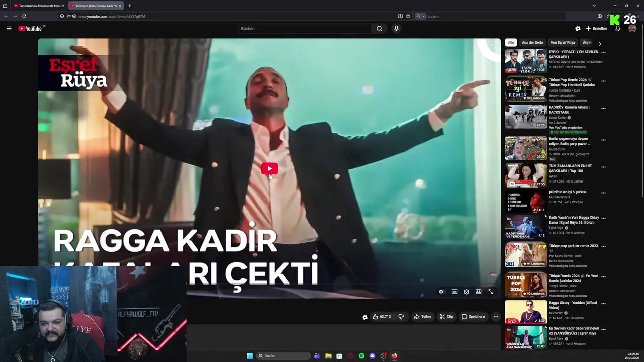Image resolution: width=644 pixels, height=362 pixels.
Task: Click the YouTube search magnifier button
Action: (379, 29)
